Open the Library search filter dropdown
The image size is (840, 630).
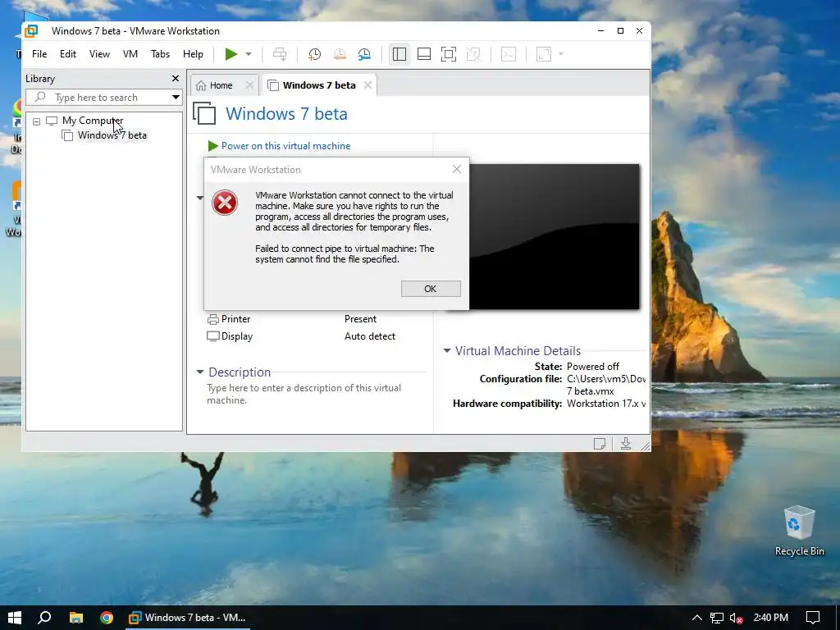click(x=176, y=98)
